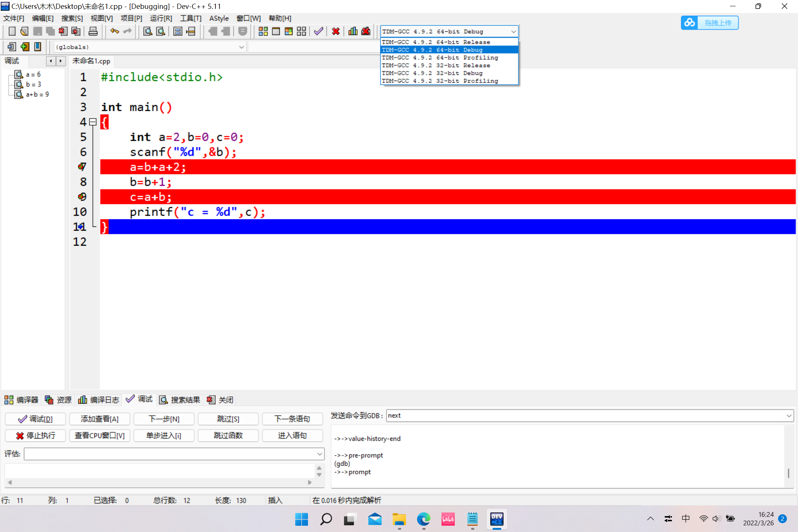Click the Print icon in the toolbar
The width and height of the screenshot is (798, 532).
point(93,31)
